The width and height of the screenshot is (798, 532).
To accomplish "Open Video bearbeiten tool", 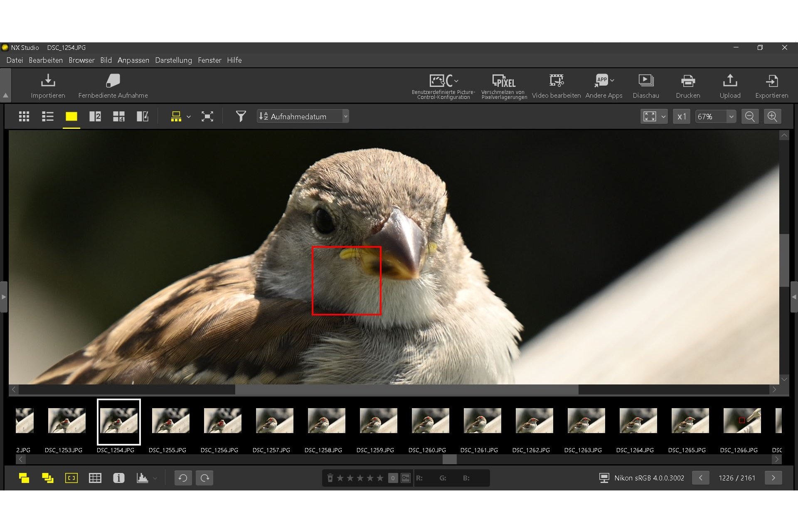I will (x=556, y=86).
